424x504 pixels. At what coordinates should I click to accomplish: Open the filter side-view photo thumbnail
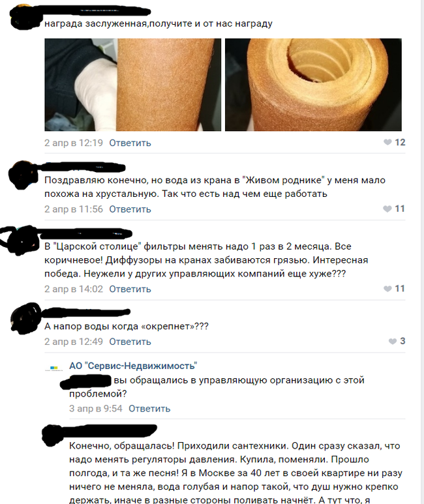[x=132, y=85]
